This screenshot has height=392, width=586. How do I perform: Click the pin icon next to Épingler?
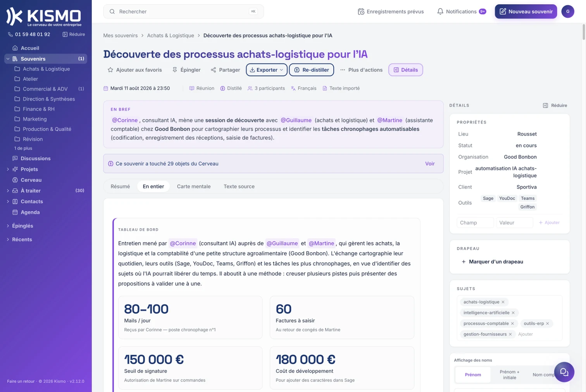tap(175, 70)
